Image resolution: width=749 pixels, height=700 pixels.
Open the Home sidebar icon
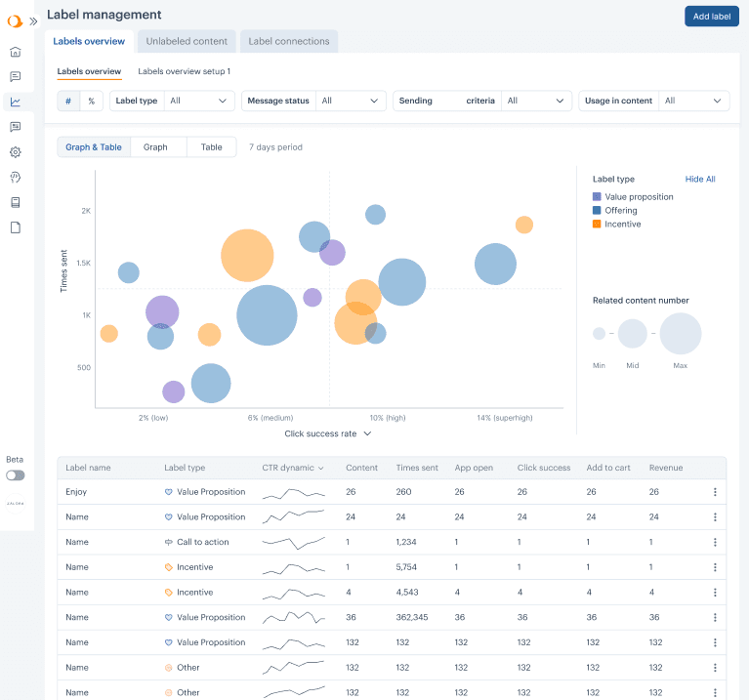16,52
